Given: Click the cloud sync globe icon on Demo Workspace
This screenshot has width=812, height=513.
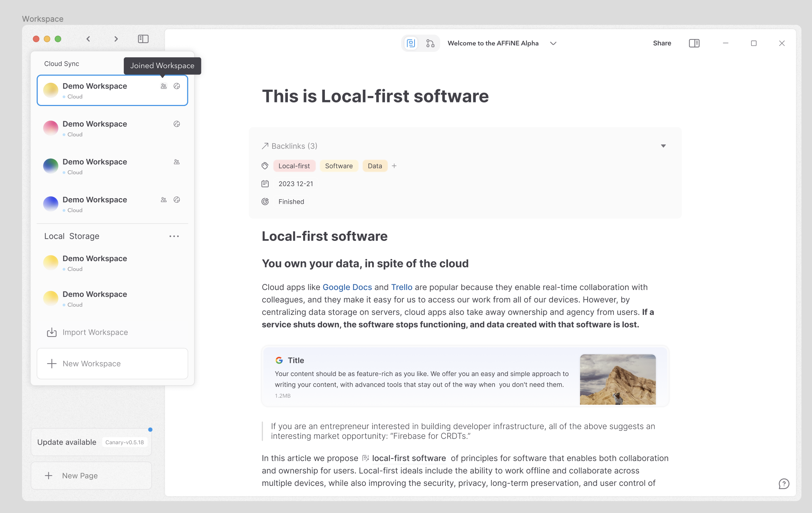Looking at the screenshot, I should [x=177, y=86].
